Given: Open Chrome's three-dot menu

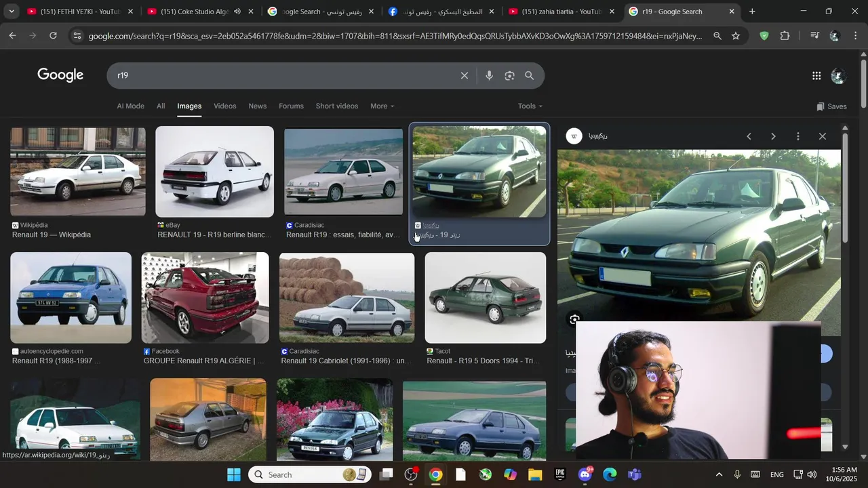Looking at the screenshot, I should coord(856,36).
